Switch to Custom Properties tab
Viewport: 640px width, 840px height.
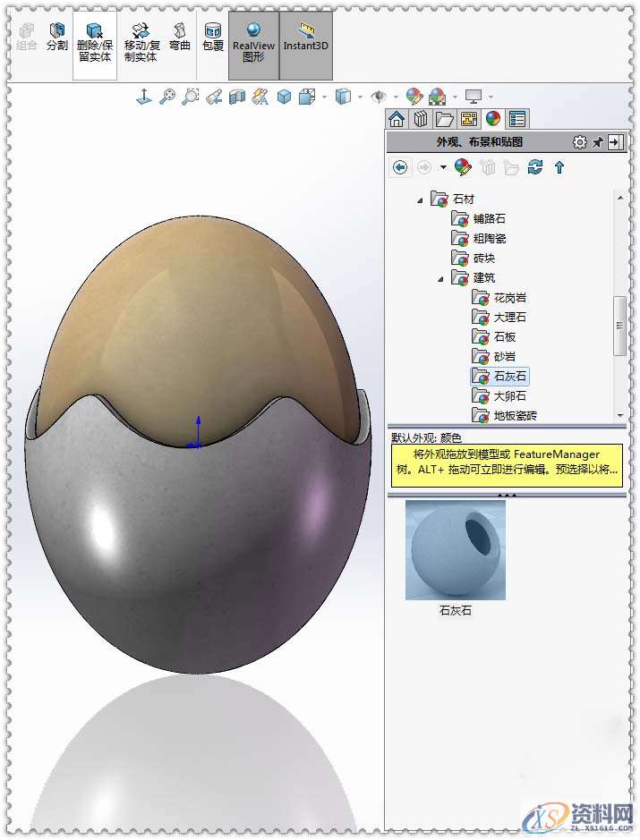(517, 119)
